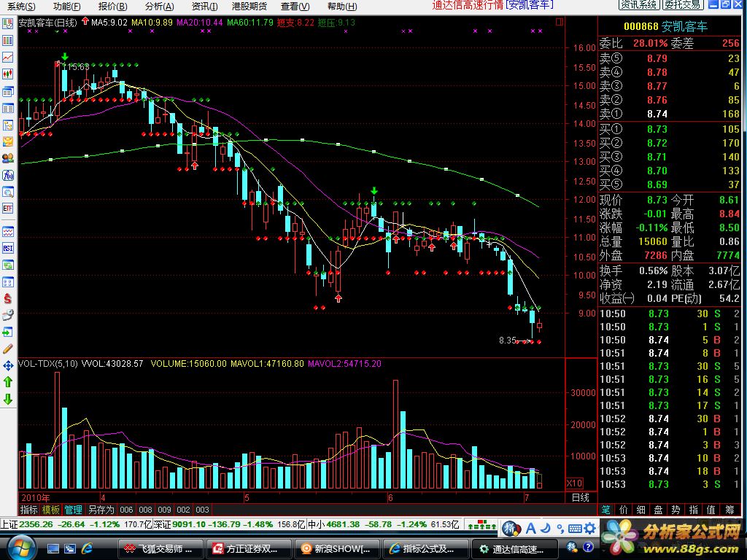The image size is (747, 560).
Task: Click the 日线 period label below volume axis
Action: 580,497
